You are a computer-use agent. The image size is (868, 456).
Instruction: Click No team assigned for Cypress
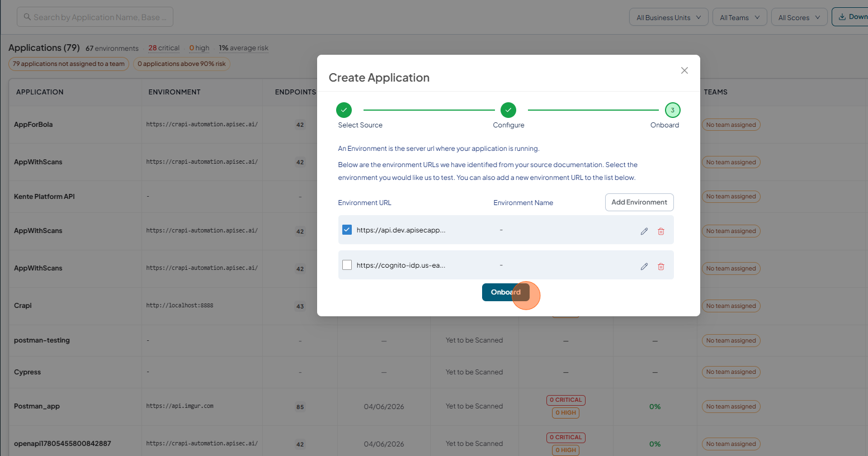731,372
